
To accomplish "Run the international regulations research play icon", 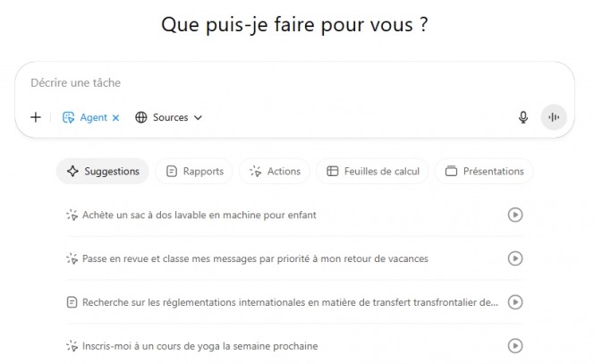I will [x=515, y=302].
